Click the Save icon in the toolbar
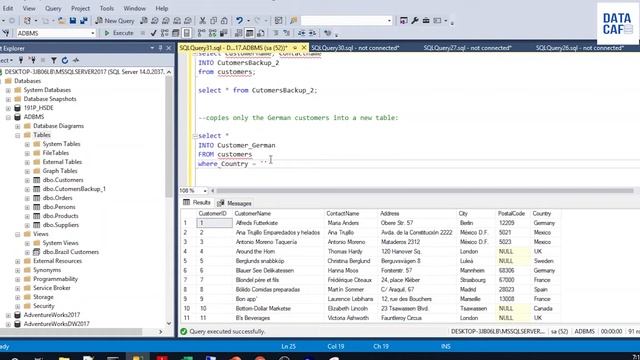This screenshot has width=640, height=360. [x=73, y=20]
